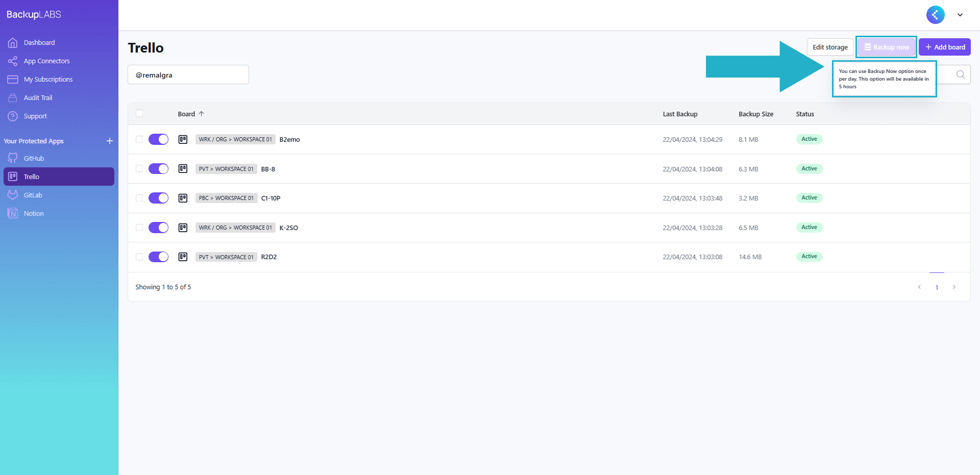Go to previous page arrow

919,287
